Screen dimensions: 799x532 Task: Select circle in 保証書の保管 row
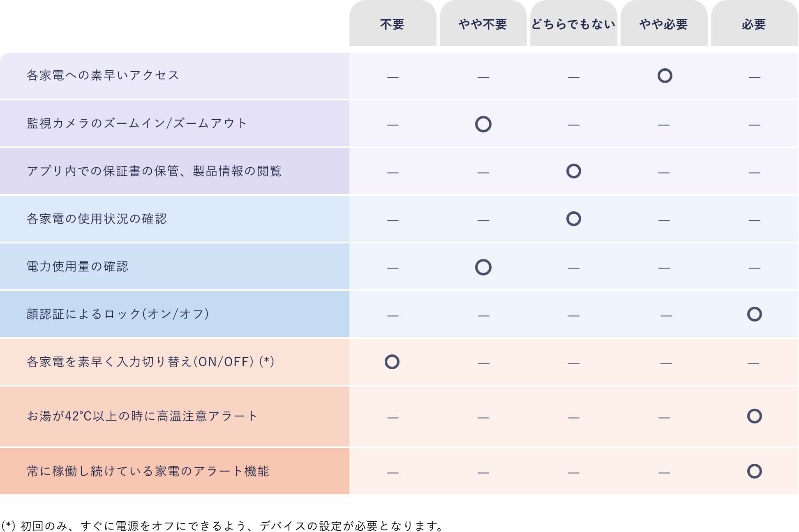(573, 171)
